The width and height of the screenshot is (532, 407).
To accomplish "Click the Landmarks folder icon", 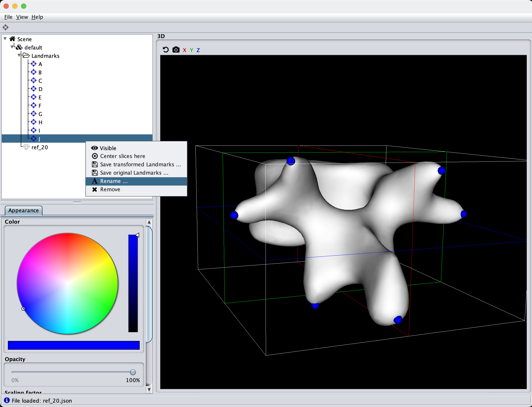I will pyautogui.click(x=26, y=56).
